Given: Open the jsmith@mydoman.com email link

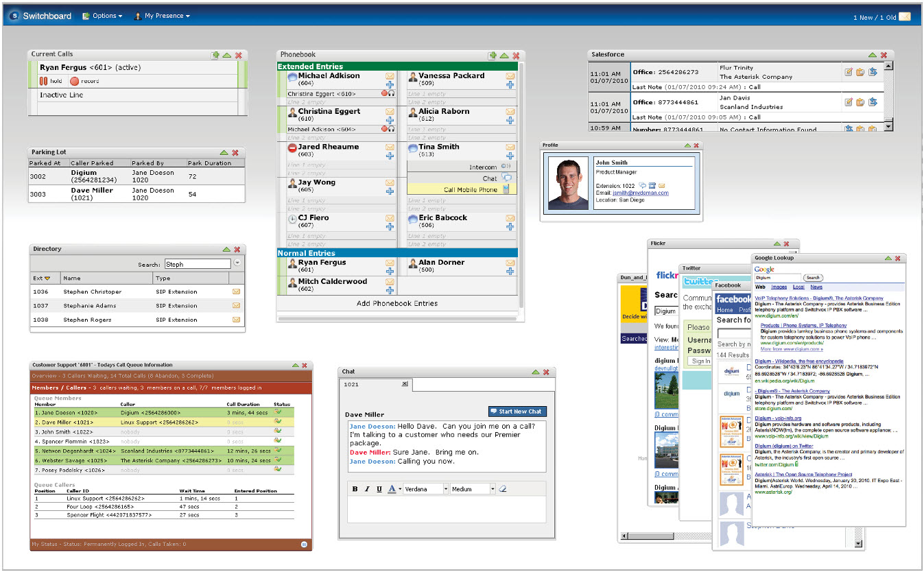Looking at the screenshot, I should click(x=640, y=193).
